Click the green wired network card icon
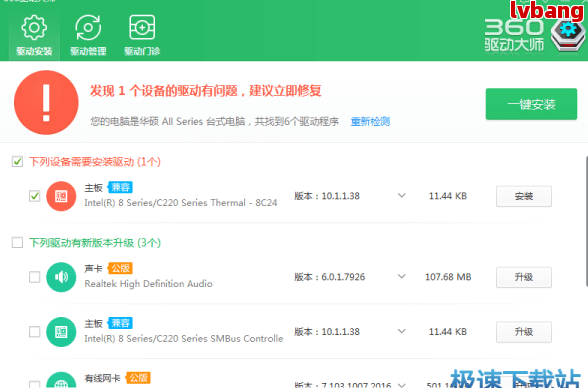588x388 pixels. tap(61, 380)
